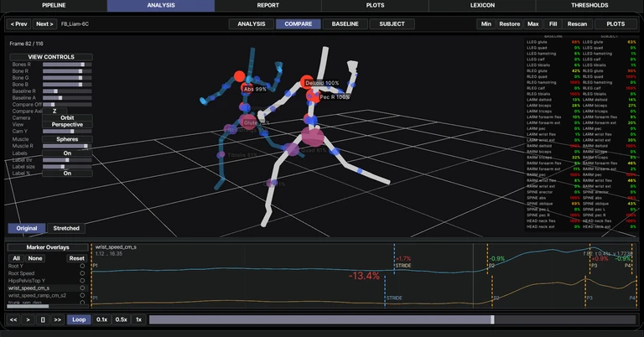This screenshot has width=644, height=337.
Task: Click the Rescan button
Action: 577,23
